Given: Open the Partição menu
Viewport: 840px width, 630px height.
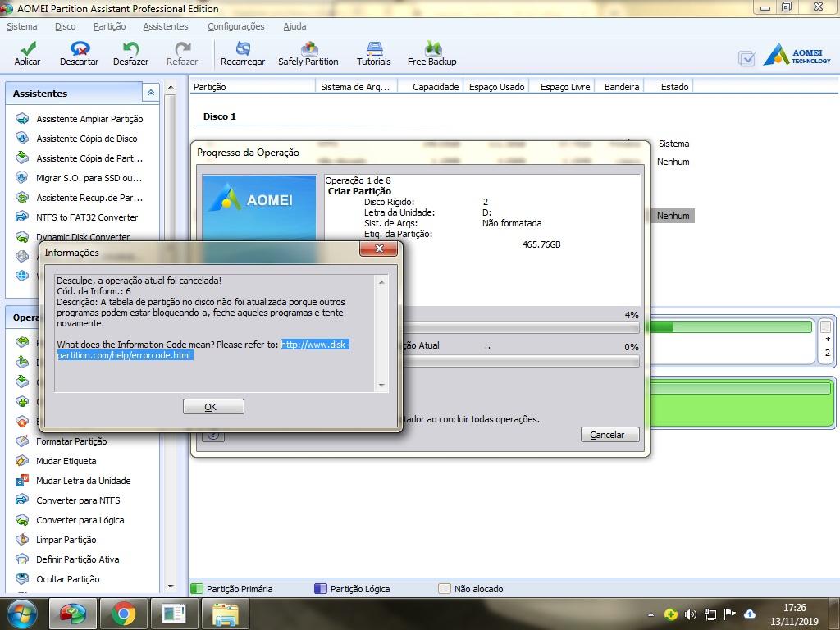Looking at the screenshot, I should click(109, 26).
